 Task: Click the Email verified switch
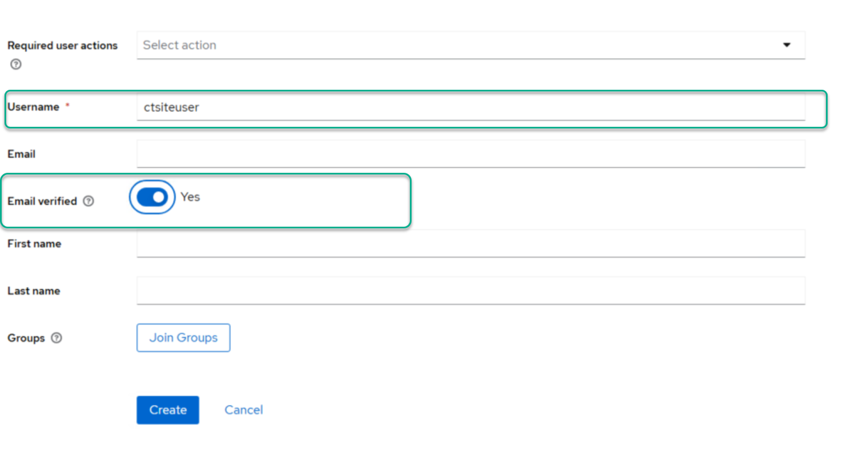tap(152, 196)
